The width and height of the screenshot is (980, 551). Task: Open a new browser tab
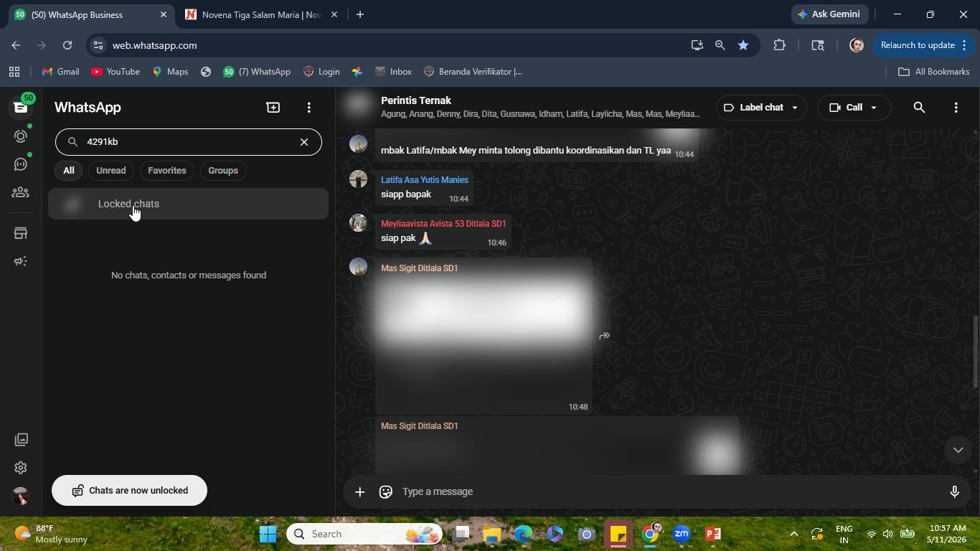click(360, 14)
